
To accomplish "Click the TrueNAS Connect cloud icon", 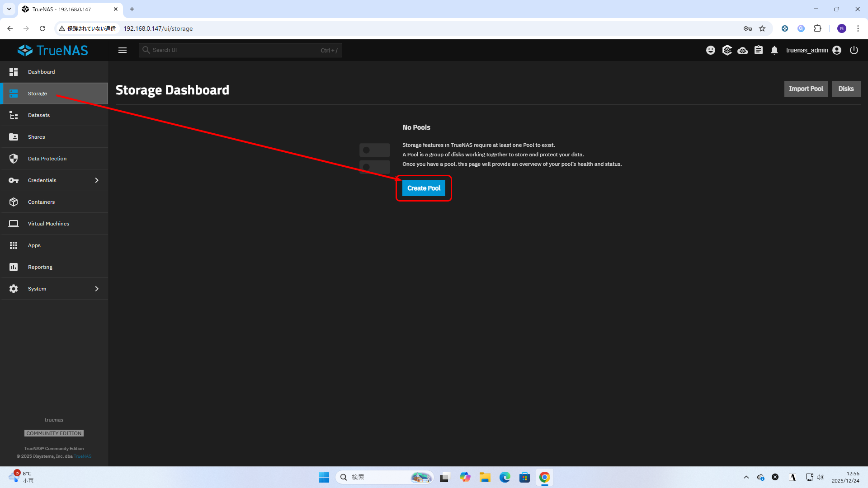I will pyautogui.click(x=743, y=50).
